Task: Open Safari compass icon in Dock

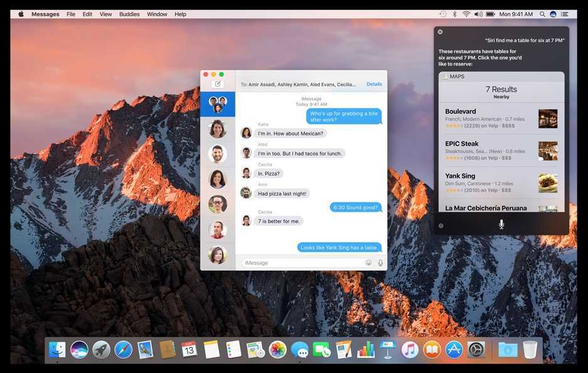Action: coord(124,350)
